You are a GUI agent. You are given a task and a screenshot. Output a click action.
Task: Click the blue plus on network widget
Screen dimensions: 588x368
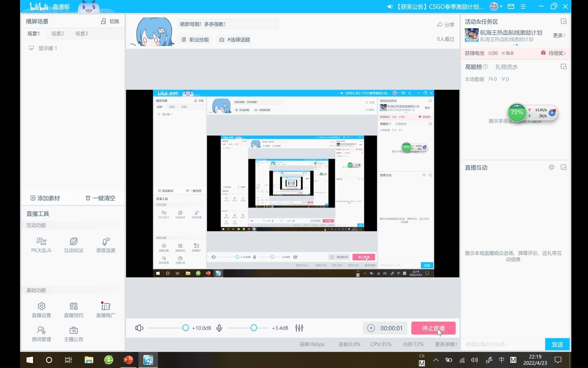pos(552,112)
